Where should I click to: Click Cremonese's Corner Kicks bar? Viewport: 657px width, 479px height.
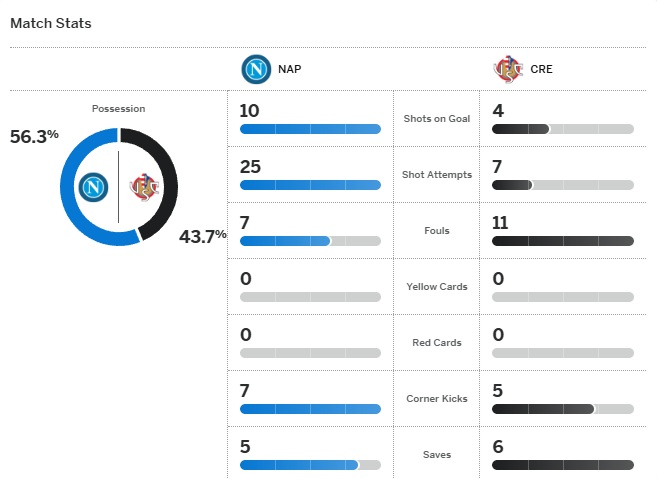pos(563,409)
